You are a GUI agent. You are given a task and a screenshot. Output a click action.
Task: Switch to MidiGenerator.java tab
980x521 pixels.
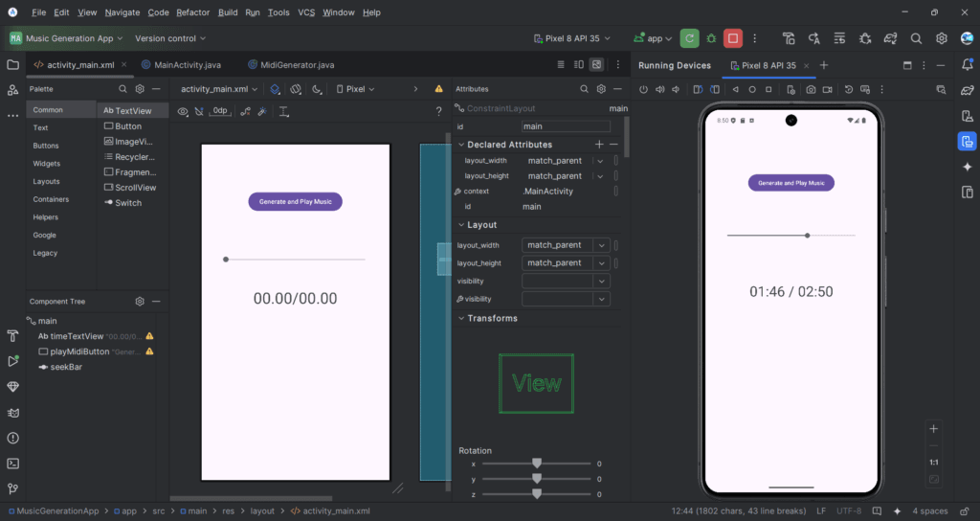291,64
